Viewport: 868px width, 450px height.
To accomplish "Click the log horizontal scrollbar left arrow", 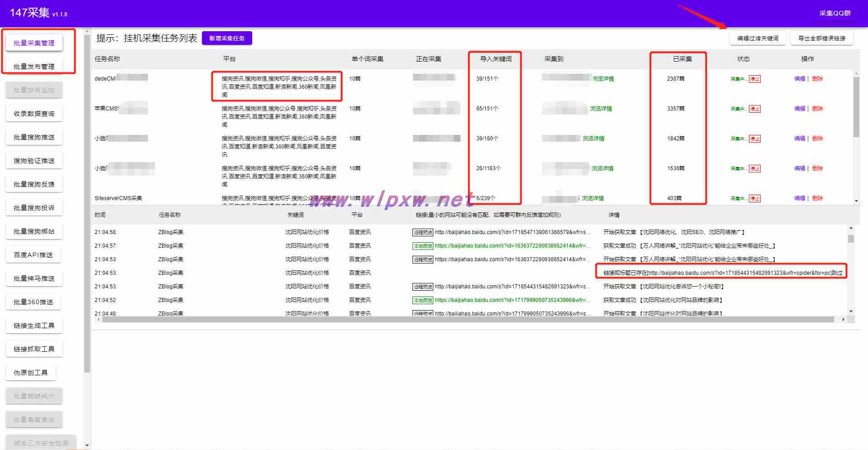I will 99,320.
